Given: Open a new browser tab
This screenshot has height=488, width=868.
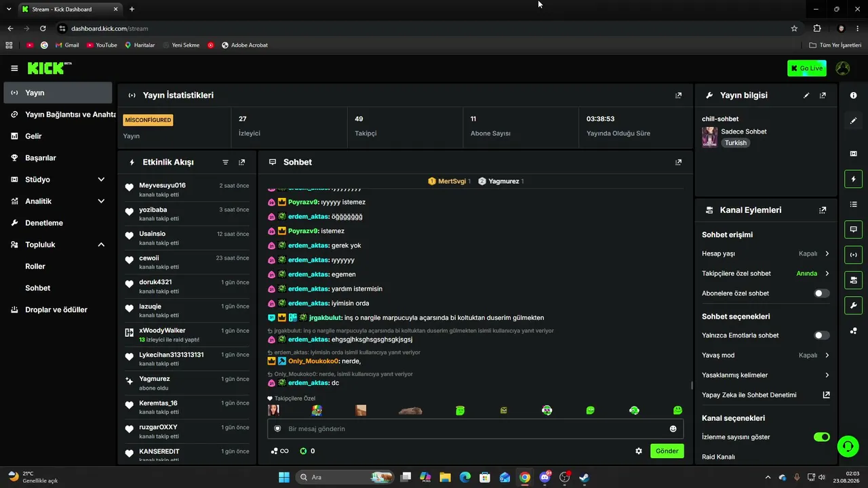Looking at the screenshot, I should pos(132,9).
